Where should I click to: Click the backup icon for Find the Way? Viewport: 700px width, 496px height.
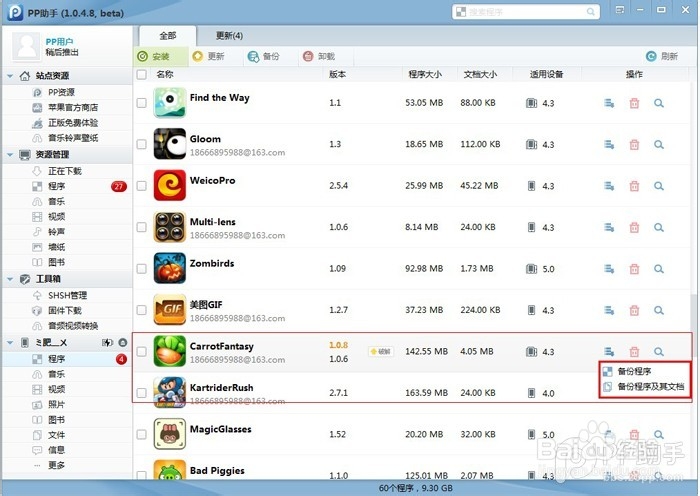[609, 103]
